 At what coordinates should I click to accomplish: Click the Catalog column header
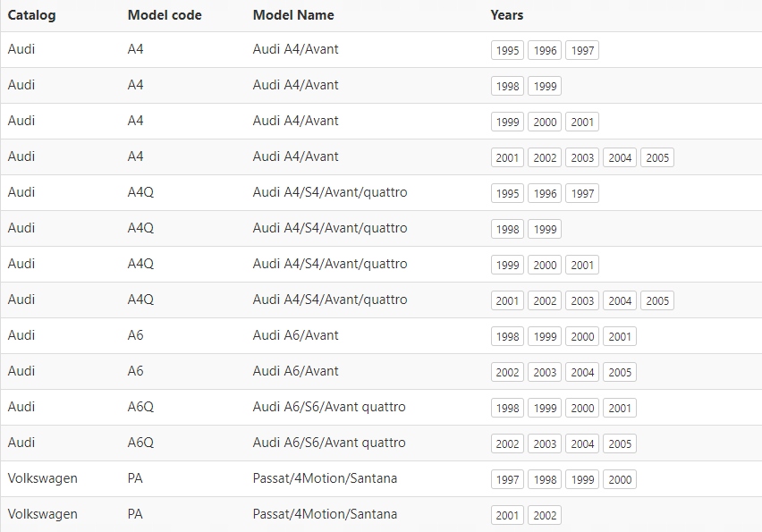tap(31, 15)
